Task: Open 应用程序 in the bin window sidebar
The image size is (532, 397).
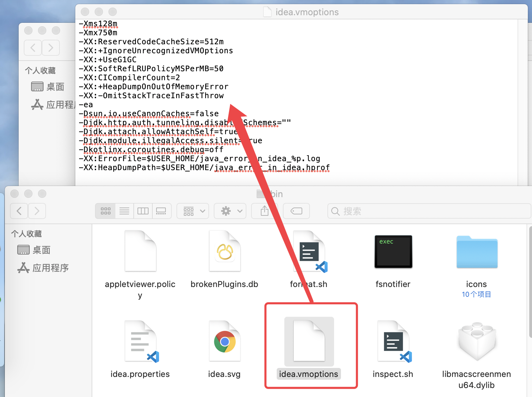Action: click(43, 268)
